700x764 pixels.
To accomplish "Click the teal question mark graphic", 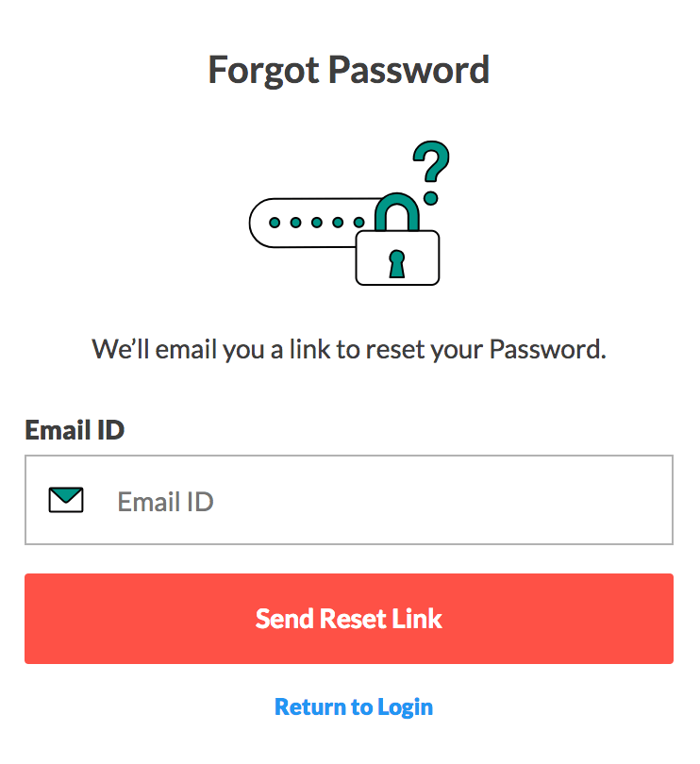I will (x=433, y=161).
